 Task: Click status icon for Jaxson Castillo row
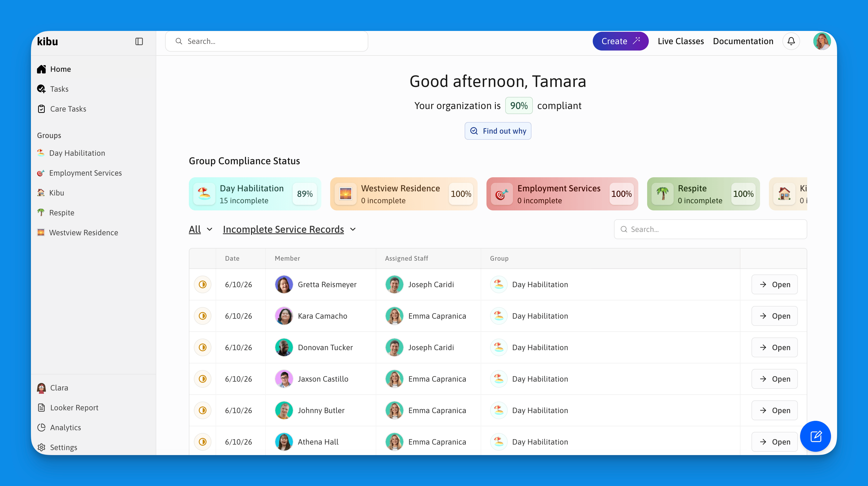(203, 379)
